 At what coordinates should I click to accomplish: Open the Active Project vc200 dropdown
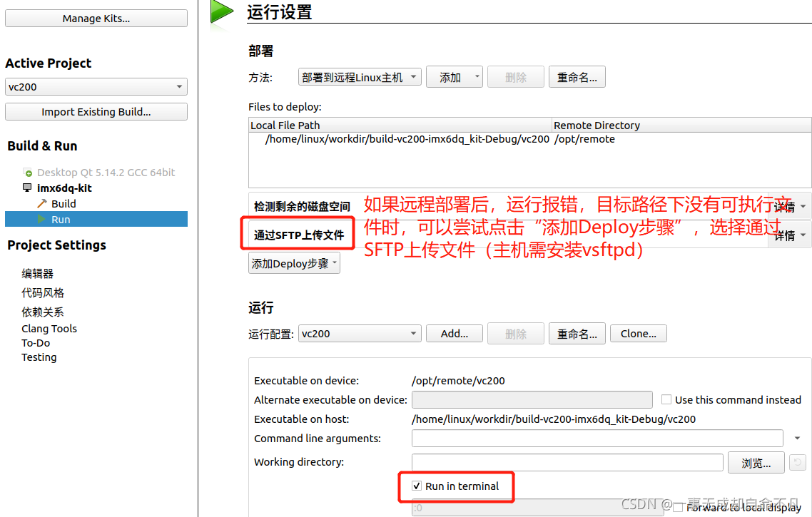tap(96, 87)
